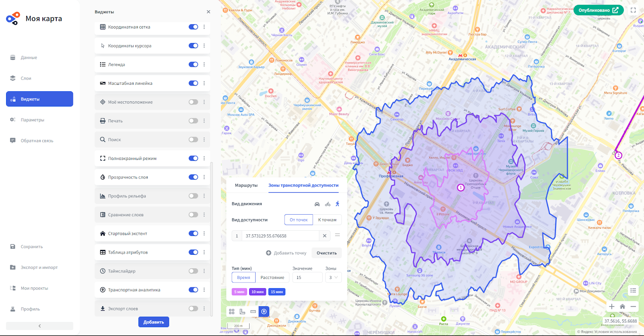Viewport: 644px width, 336px height.
Task: Collapse the left sidebar
Action: click(39, 326)
